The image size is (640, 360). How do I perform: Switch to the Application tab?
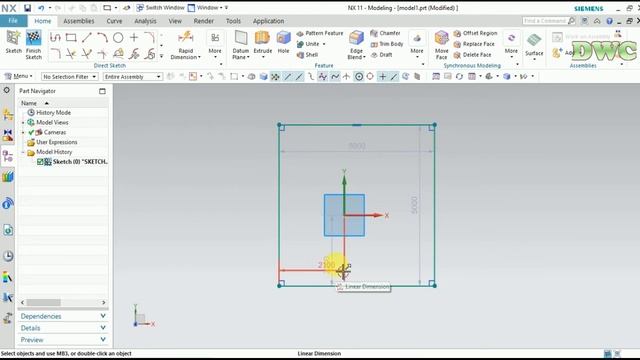coord(268,21)
